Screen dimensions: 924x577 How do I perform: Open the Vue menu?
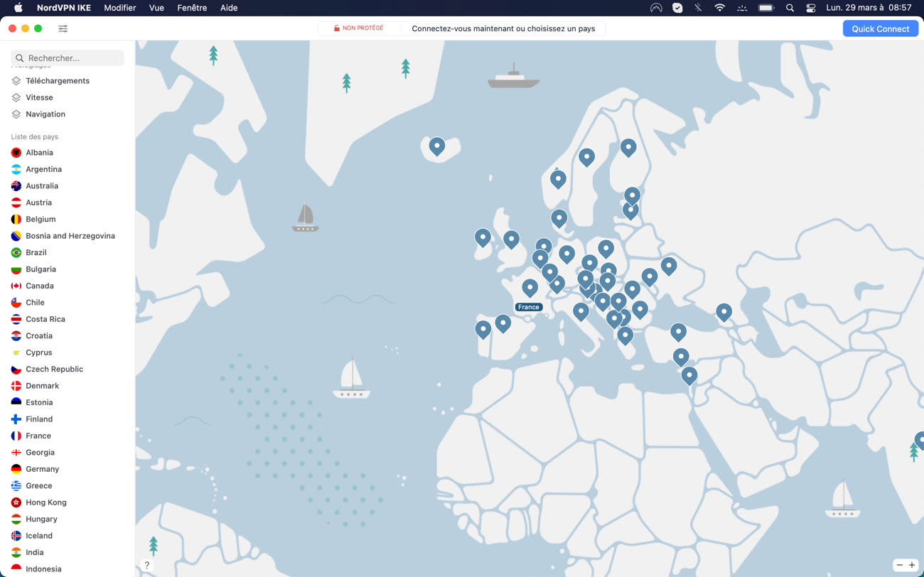point(156,8)
